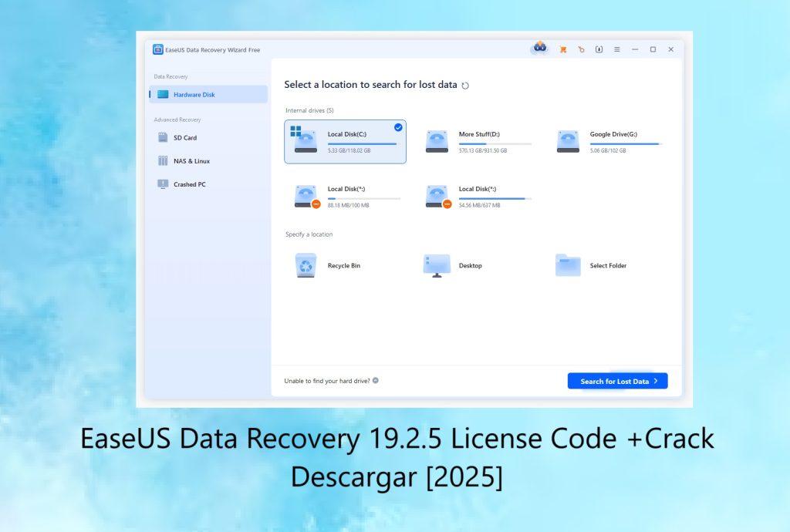Viewport: 790px width, 532px height.
Task: Click the Select Folder icon
Action: [568, 265]
